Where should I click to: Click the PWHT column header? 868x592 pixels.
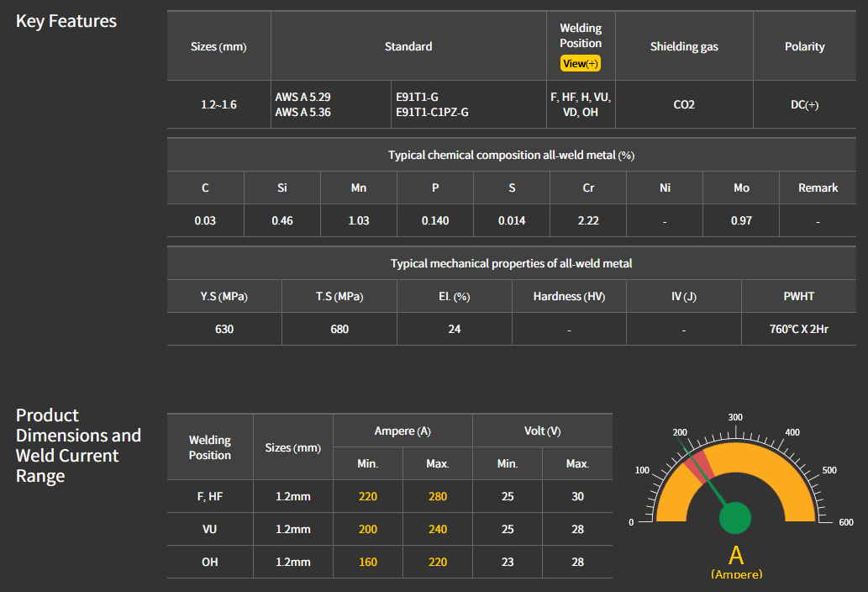pyautogui.click(x=798, y=296)
